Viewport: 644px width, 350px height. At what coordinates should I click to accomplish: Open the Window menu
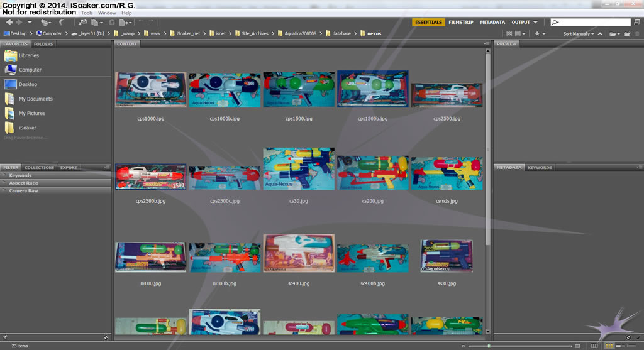click(107, 13)
